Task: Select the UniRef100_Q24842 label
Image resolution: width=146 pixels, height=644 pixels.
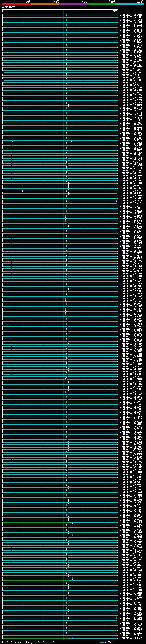Action: [131, 216]
